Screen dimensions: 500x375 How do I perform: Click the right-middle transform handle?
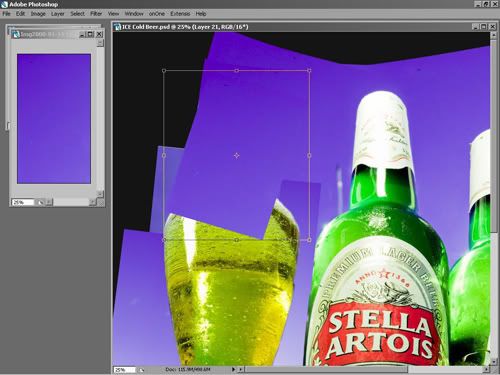309,155
